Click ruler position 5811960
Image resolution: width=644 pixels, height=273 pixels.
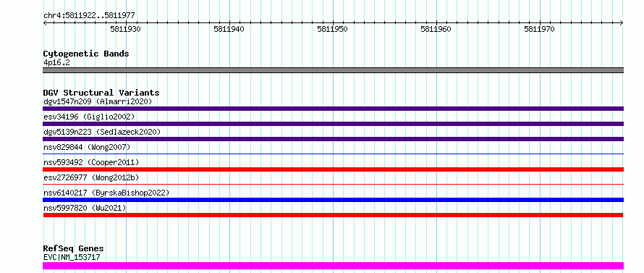pyautogui.click(x=436, y=29)
